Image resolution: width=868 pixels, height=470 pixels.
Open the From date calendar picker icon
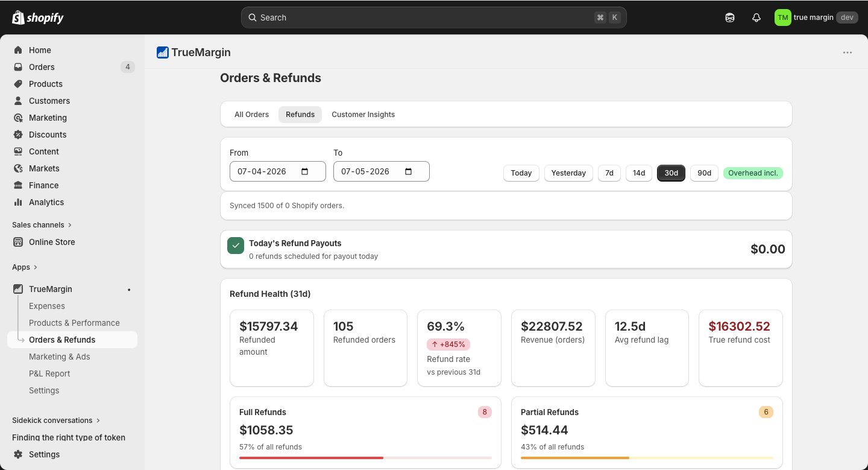[x=304, y=171]
